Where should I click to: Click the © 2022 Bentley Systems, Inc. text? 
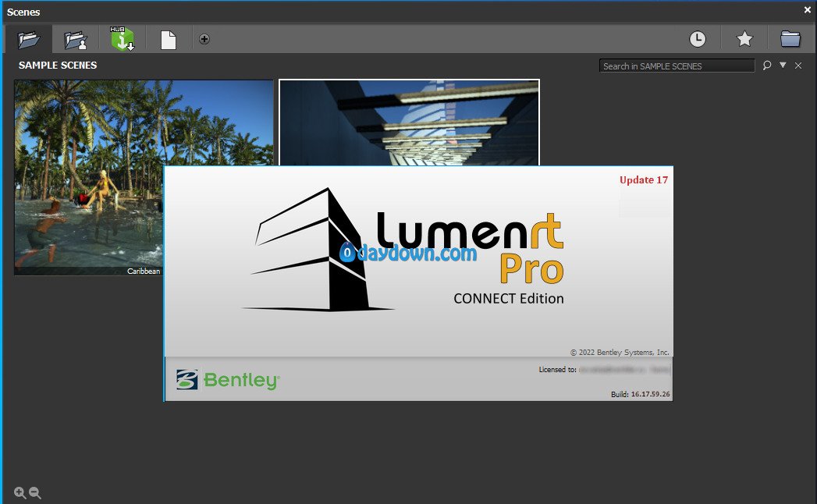coord(620,353)
